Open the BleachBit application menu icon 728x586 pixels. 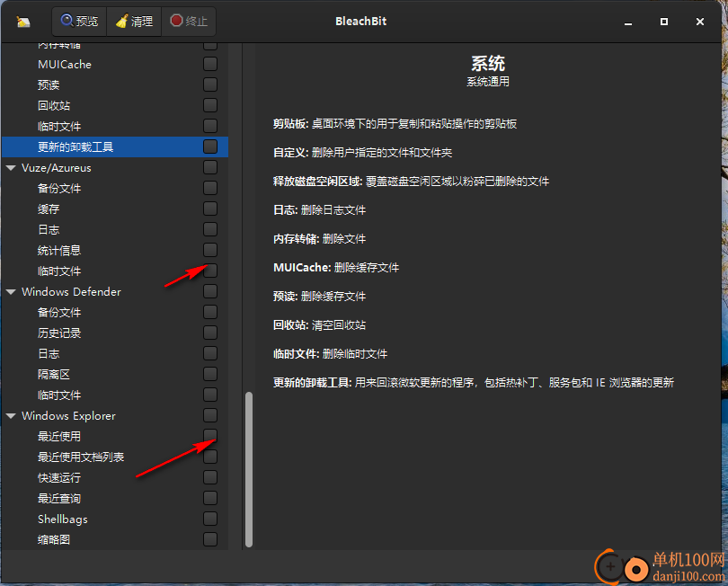22,22
